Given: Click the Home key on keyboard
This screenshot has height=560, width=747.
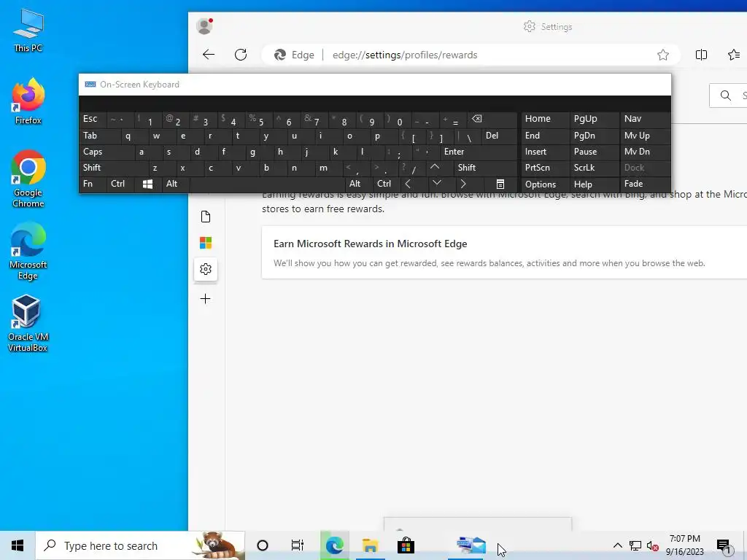Looking at the screenshot, I should [x=545, y=119].
